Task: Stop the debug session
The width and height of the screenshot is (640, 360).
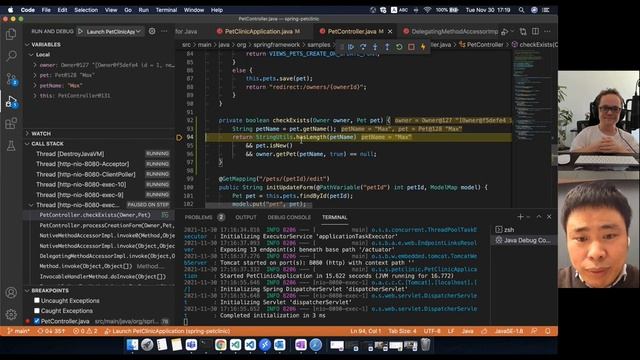Action: [411, 47]
